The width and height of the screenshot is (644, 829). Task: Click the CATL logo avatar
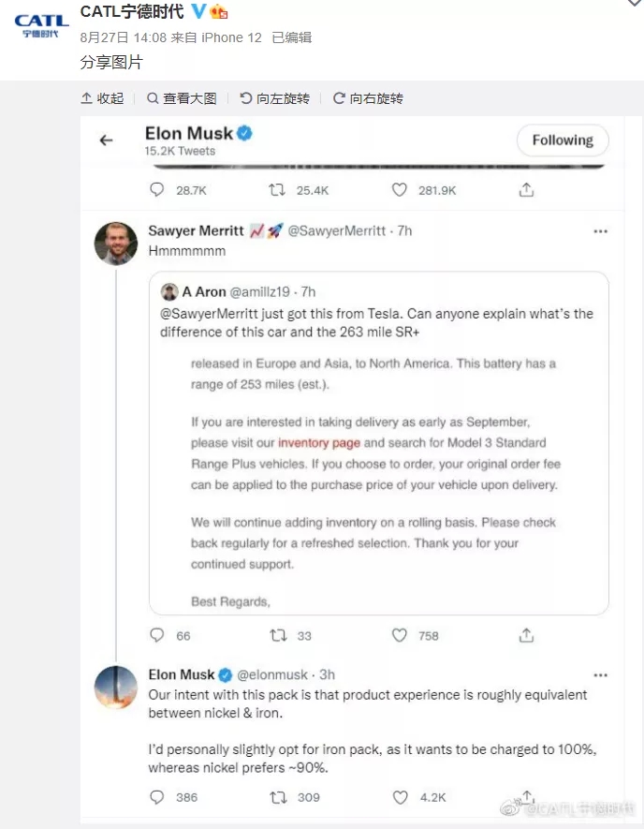click(x=40, y=25)
